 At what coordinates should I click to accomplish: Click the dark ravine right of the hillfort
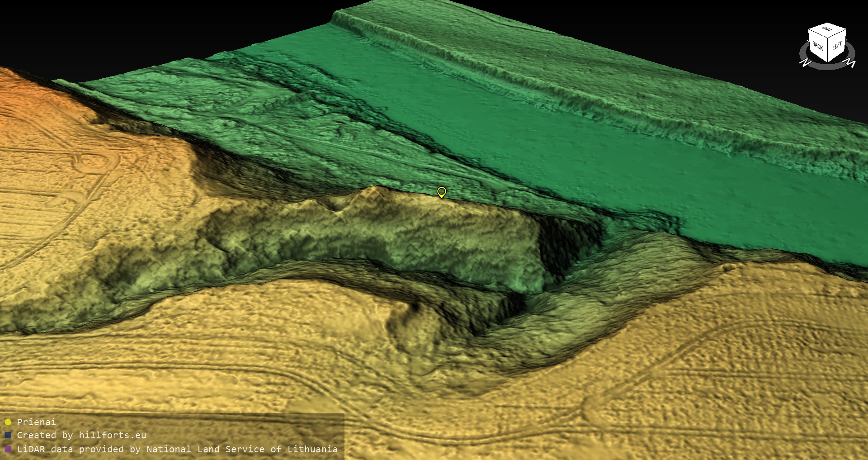(x=565, y=244)
